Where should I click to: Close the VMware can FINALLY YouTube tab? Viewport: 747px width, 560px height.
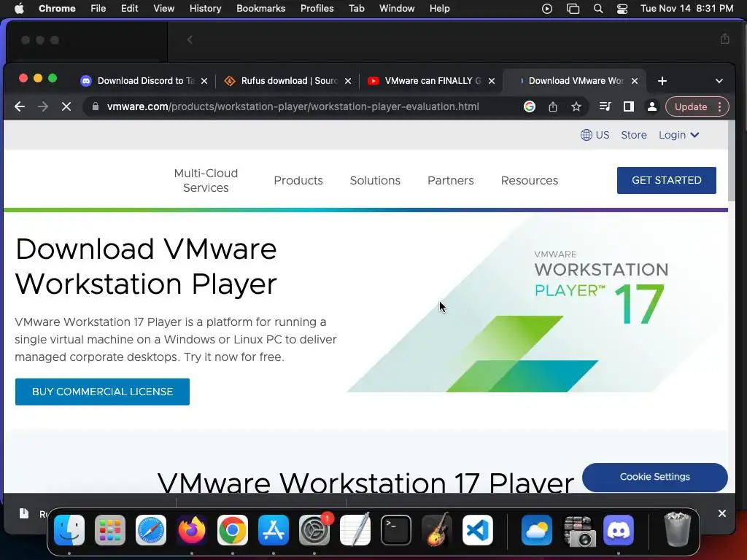click(x=492, y=81)
